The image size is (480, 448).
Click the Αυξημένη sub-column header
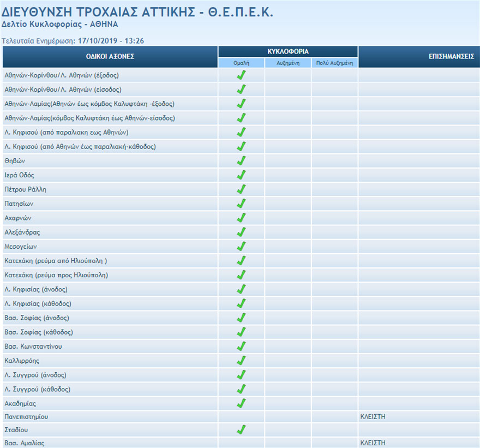click(x=288, y=63)
